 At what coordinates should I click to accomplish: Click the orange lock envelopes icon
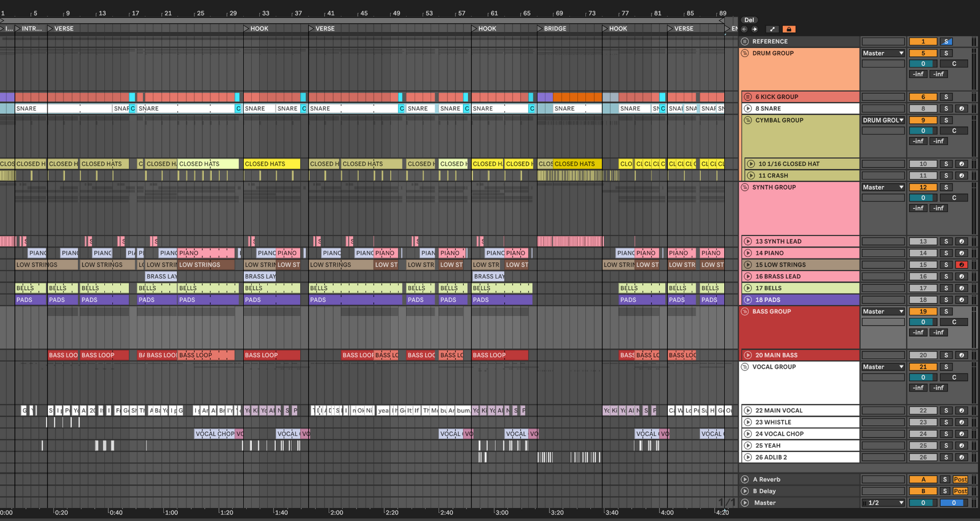(789, 29)
